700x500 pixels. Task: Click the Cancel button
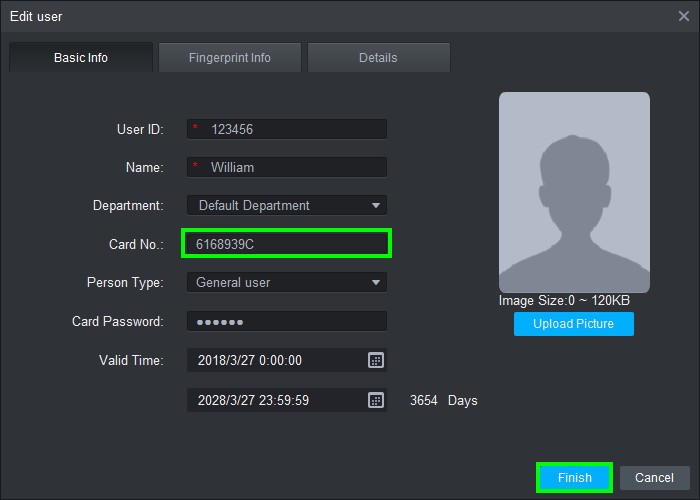click(654, 478)
